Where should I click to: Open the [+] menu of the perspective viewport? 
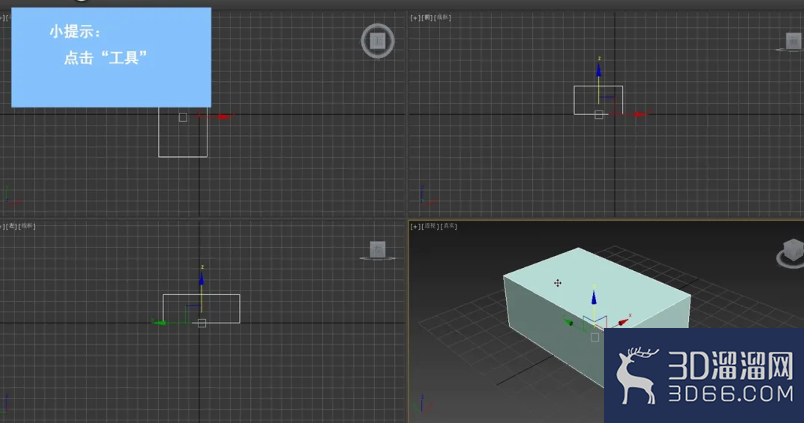tap(415, 226)
